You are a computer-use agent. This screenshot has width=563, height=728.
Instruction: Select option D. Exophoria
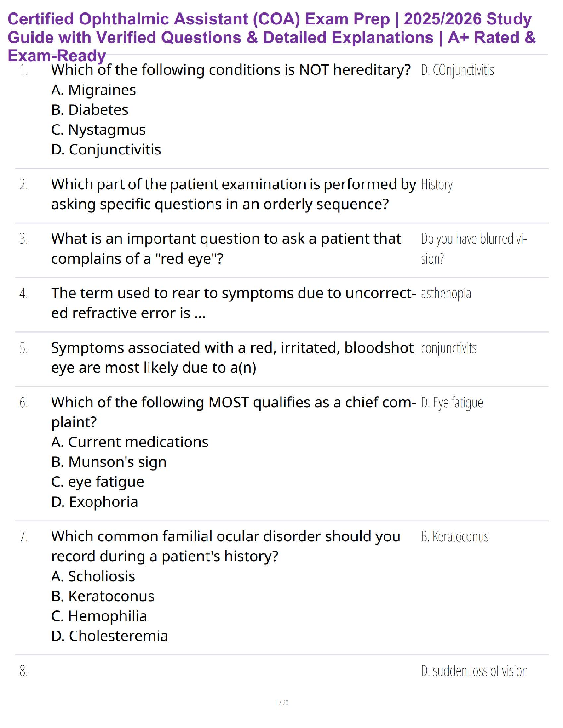(94, 502)
